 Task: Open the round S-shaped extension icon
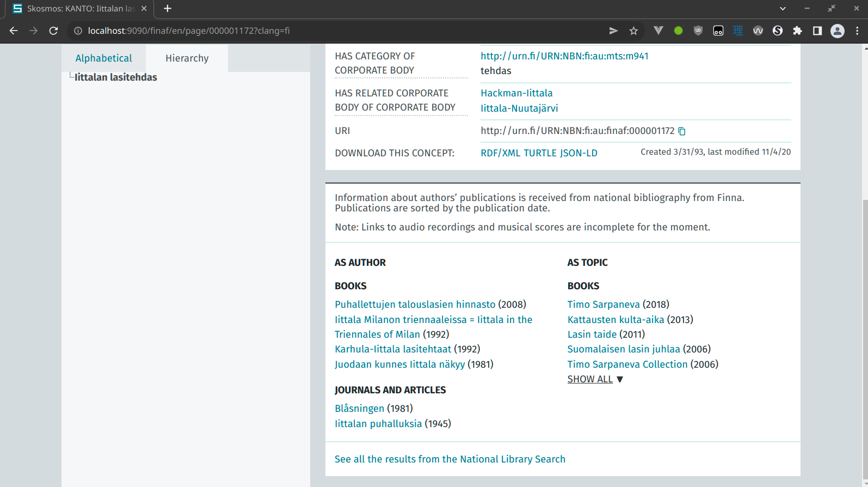click(x=778, y=31)
